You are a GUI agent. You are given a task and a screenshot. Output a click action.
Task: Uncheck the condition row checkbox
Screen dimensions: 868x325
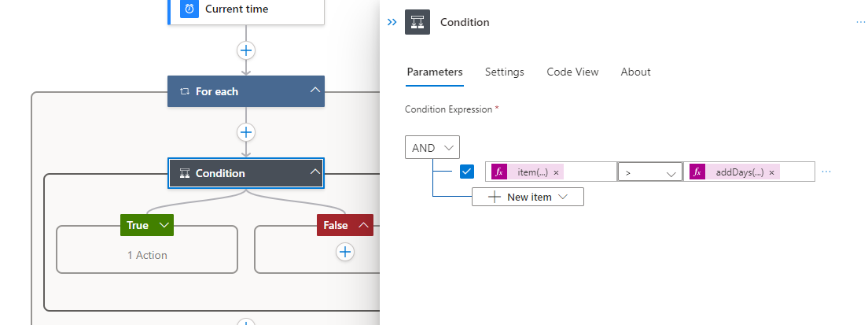pos(467,172)
